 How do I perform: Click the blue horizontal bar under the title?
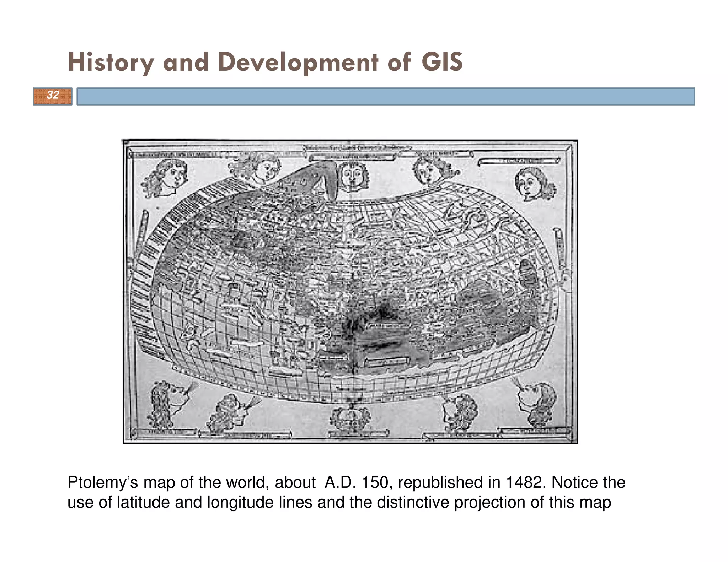click(x=386, y=96)
